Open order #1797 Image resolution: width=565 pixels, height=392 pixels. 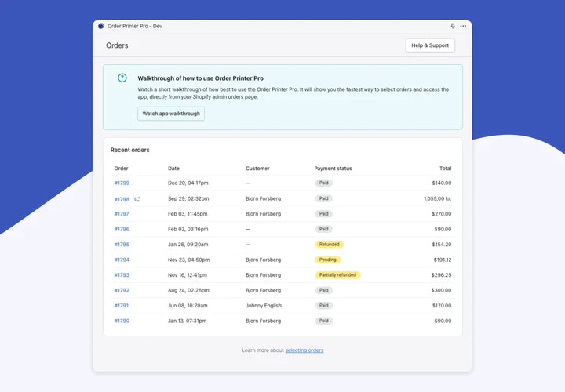[x=122, y=214]
